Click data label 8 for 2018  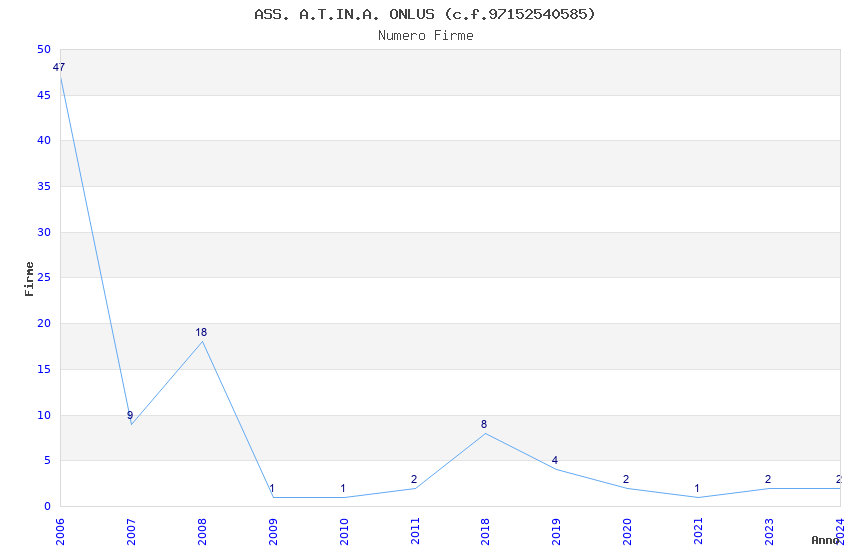tap(484, 424)
